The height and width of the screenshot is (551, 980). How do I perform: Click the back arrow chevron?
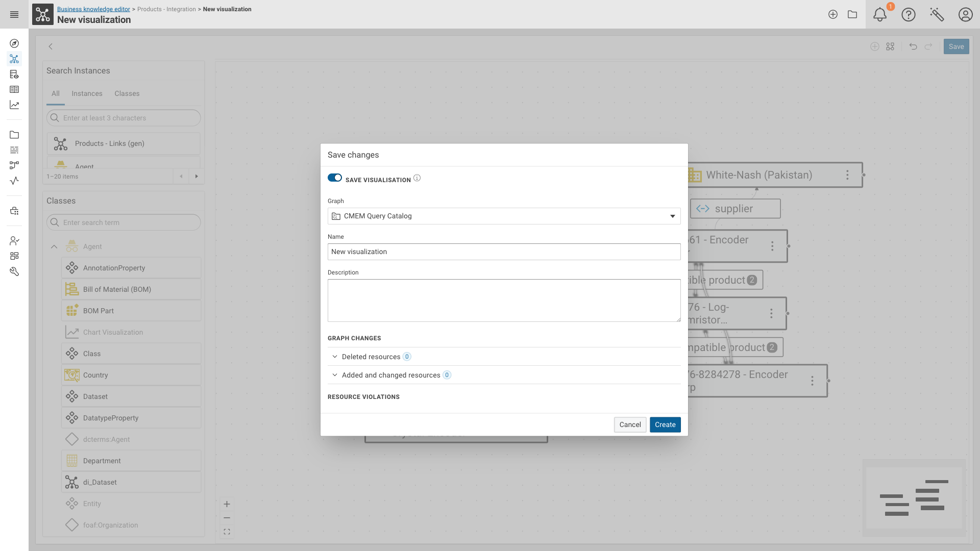pos(51,46)
